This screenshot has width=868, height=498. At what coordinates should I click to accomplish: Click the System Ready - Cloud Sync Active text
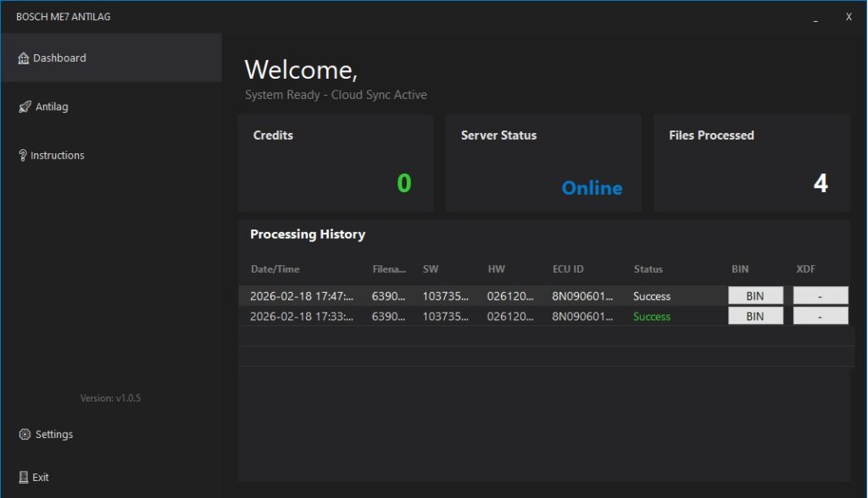pos(336,95)
